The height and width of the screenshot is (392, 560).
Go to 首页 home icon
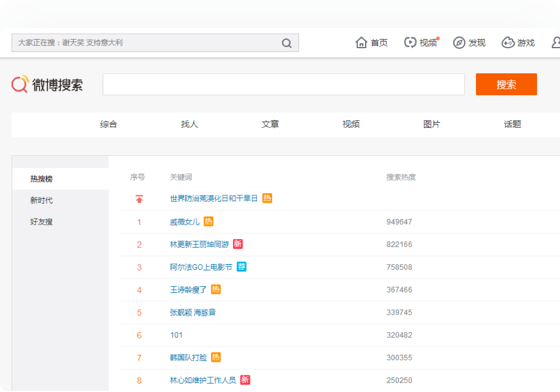361,43
